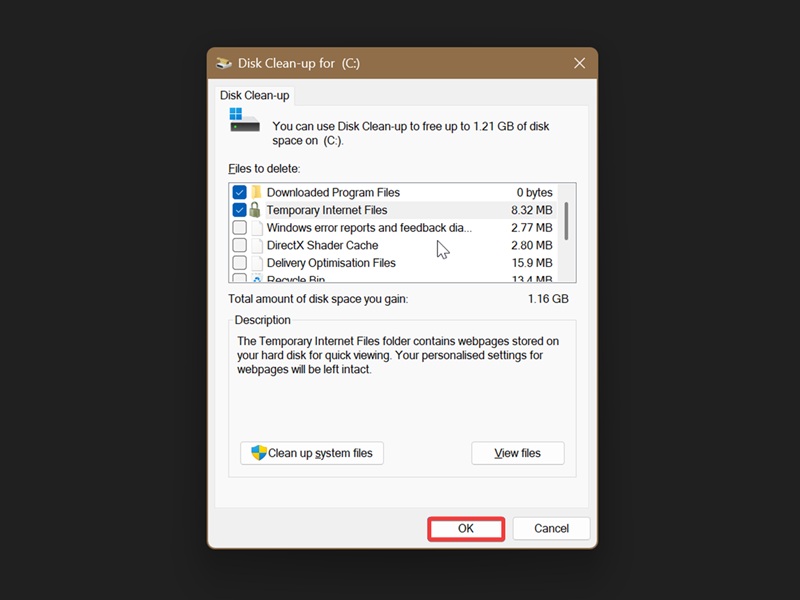Click the Disk Clean-up title bar drive icon

(x=223, y=63)
